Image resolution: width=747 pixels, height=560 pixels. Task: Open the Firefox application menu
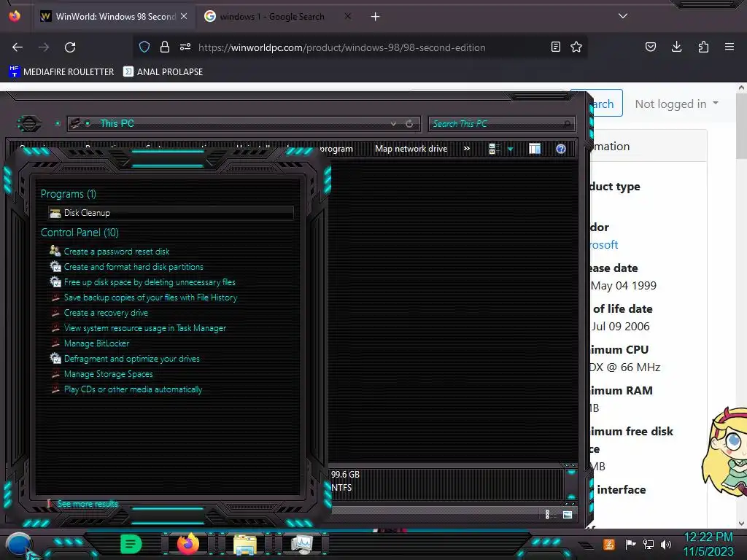pos(729,47)
